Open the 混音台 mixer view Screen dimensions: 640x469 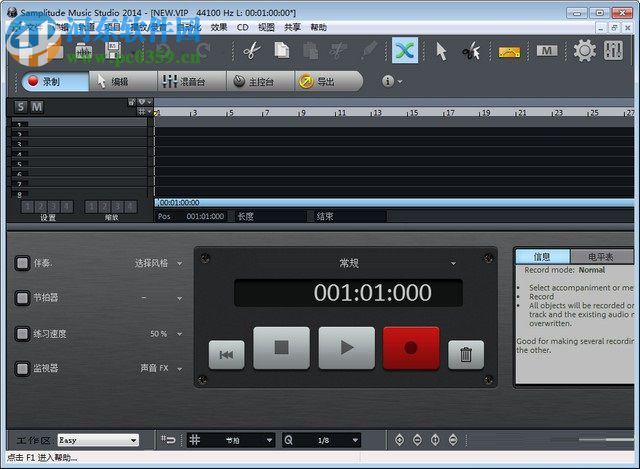click(x=192, y=81)
